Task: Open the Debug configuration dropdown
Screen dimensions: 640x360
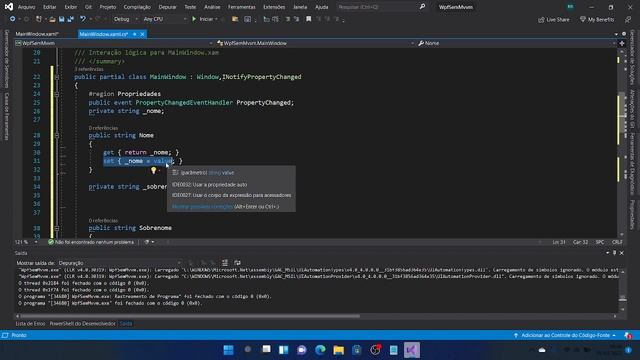Action: pyautogui.click(x=125, y=19)
